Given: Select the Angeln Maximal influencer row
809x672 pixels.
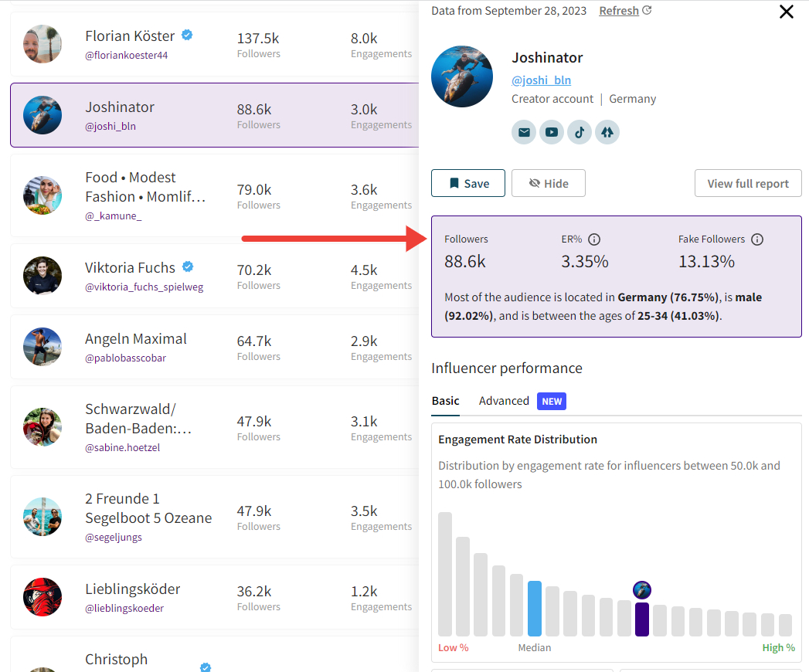Looking at the screenshot, I should pyautogui.click(x=215, y=347).
